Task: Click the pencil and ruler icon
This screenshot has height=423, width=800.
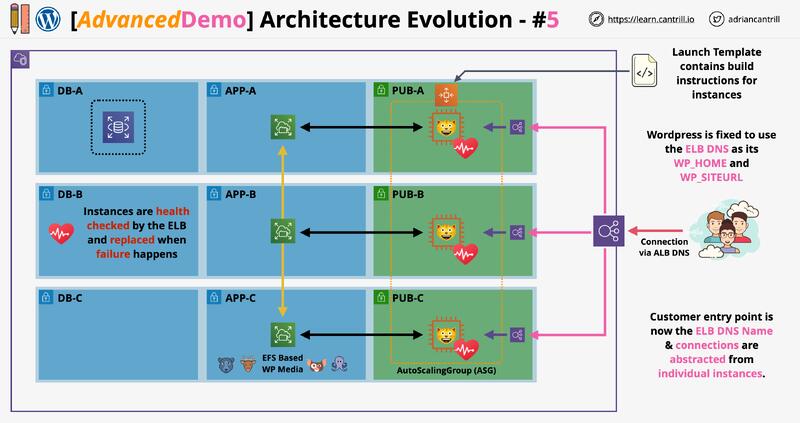Action: coord(20,19)
